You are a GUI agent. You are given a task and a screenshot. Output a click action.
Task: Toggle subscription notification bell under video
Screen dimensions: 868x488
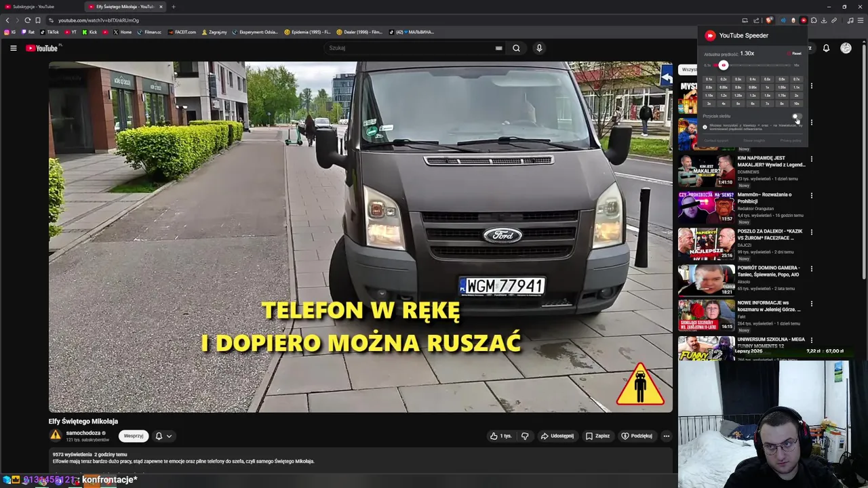[x=163, y=436]
